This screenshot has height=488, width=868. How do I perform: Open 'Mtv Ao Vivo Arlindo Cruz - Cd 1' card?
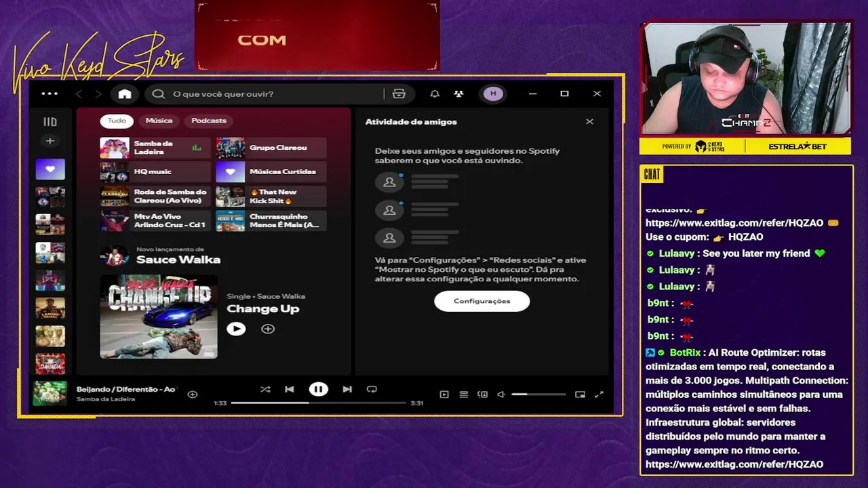coord(155,221)
